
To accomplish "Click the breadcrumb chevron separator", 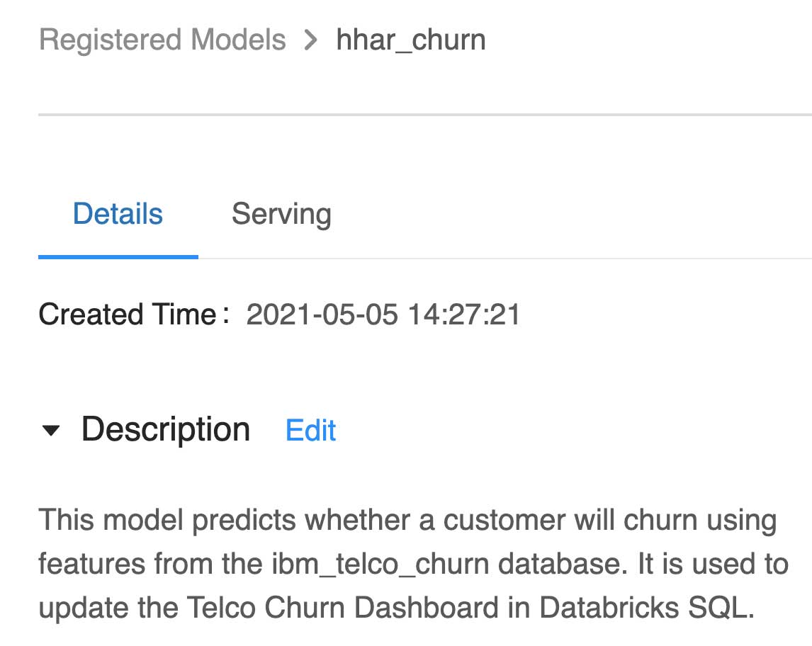I will coord(310,40).
